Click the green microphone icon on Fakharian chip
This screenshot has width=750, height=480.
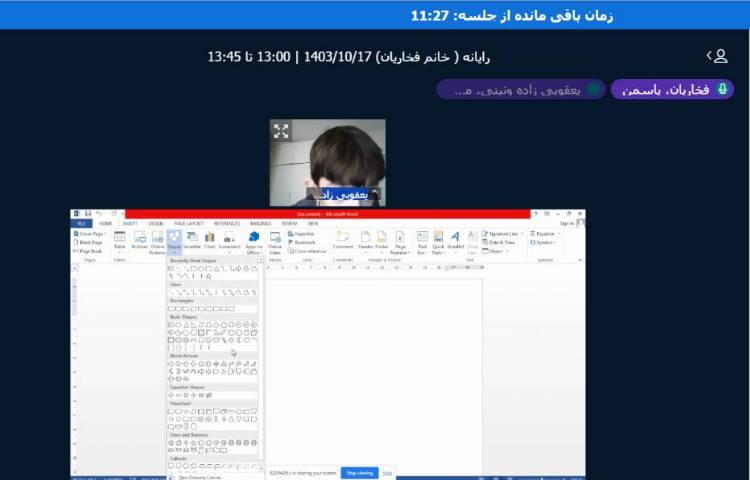coord(722,89)
